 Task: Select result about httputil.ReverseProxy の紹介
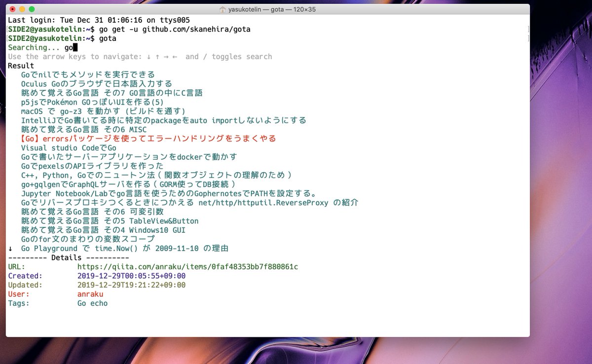(x=190, y=202)
